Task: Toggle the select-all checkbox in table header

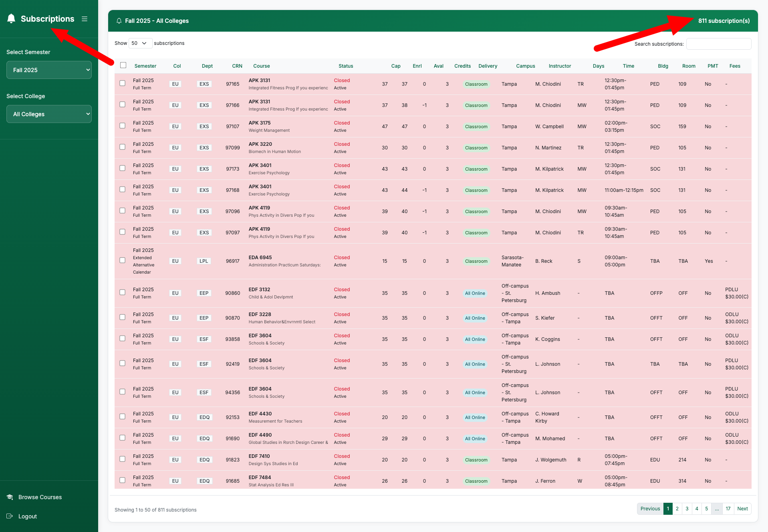Action: pyautogui.click(x=123, y=65)
